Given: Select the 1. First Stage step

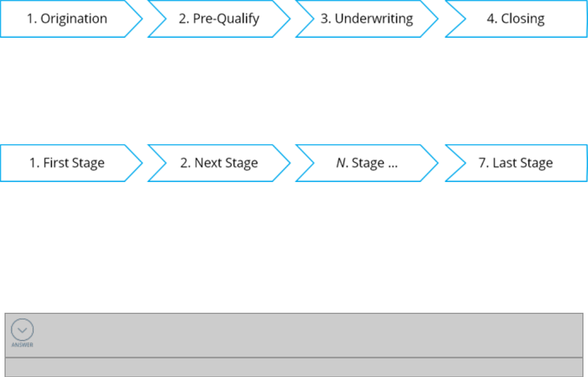Looking at the screenshot, I should coord(67,163).
